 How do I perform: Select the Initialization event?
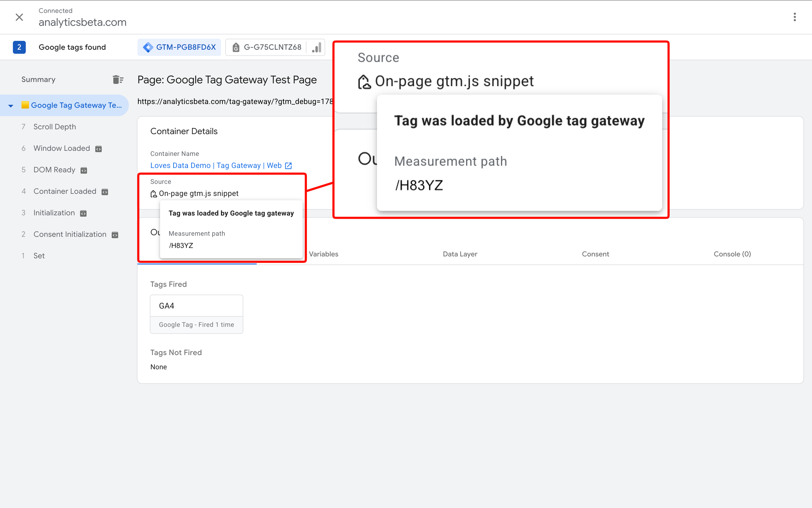click(x=54, y=213)
